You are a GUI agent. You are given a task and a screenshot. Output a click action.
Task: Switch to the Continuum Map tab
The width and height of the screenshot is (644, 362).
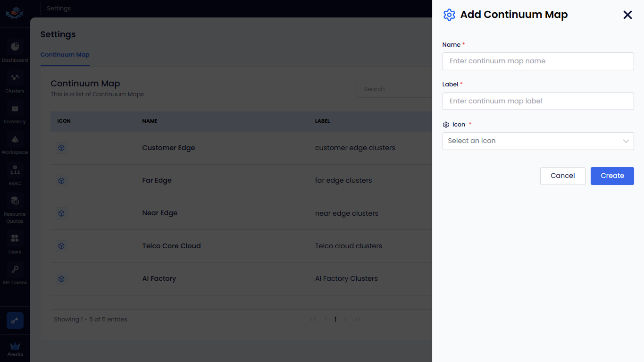click(x=65, y=55)
